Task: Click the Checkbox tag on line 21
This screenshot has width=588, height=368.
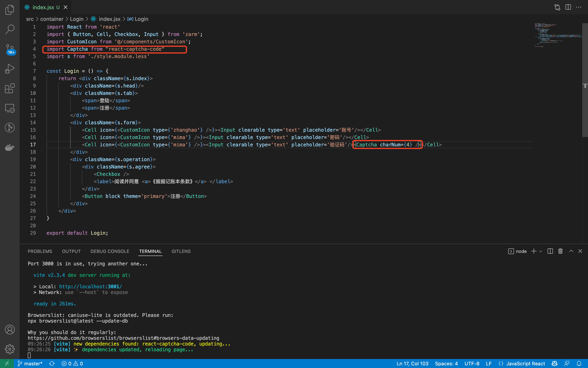Action: point(111,174)
